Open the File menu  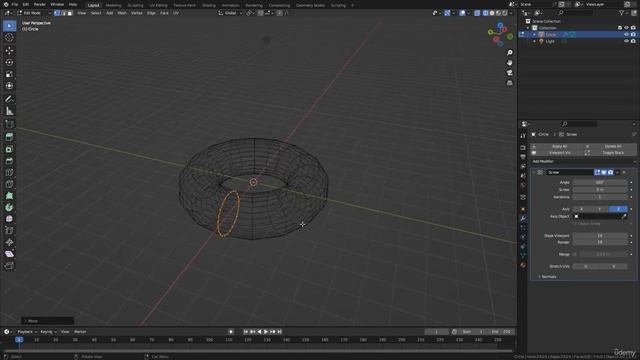pos(15,4)
